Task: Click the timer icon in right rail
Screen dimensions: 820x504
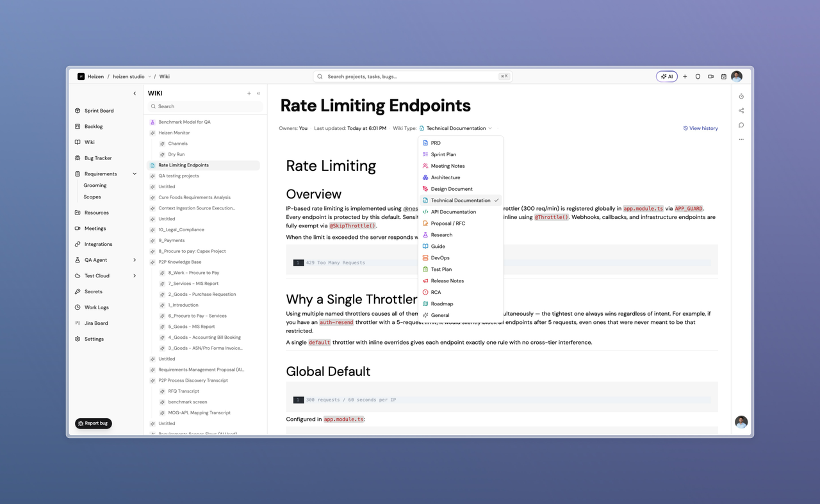Action: (x=741, y=97)
